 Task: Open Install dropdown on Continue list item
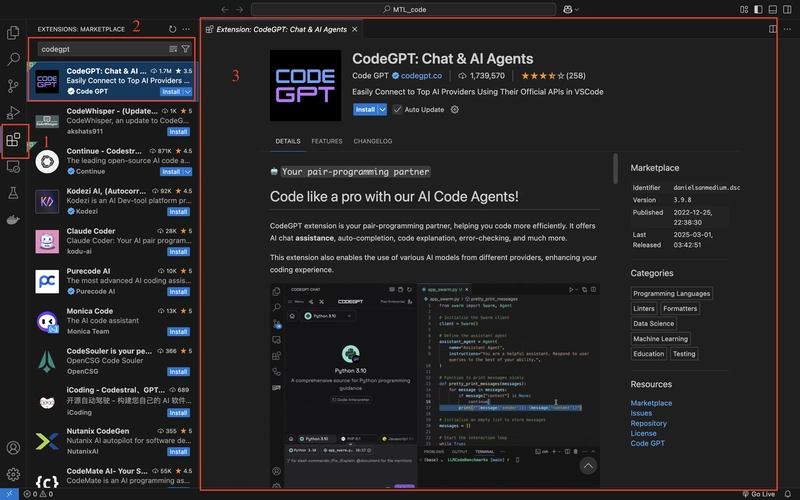point(188,171)
